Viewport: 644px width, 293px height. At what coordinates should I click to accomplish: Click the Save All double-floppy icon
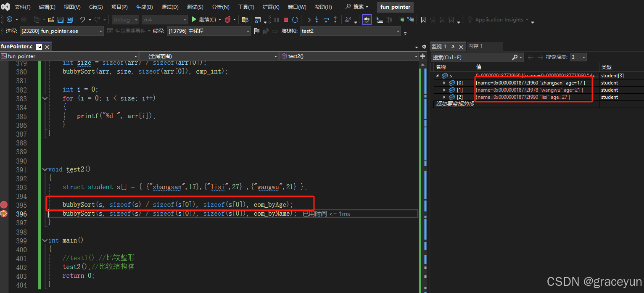(70, 19)
